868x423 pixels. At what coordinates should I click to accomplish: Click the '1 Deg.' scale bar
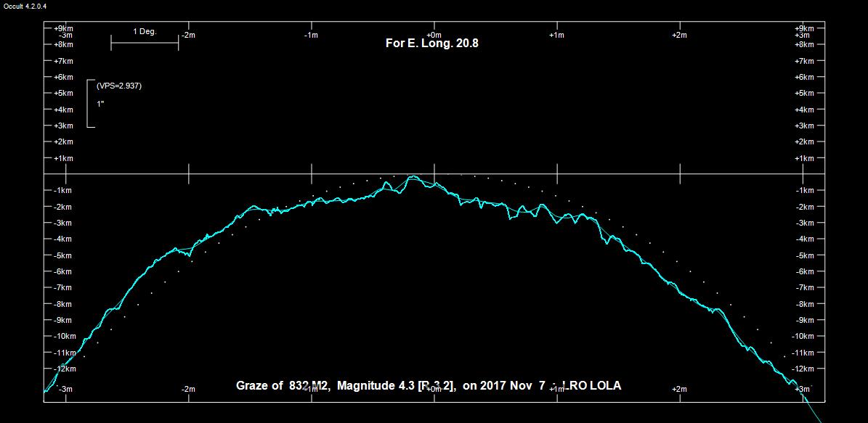coord(145,43)
